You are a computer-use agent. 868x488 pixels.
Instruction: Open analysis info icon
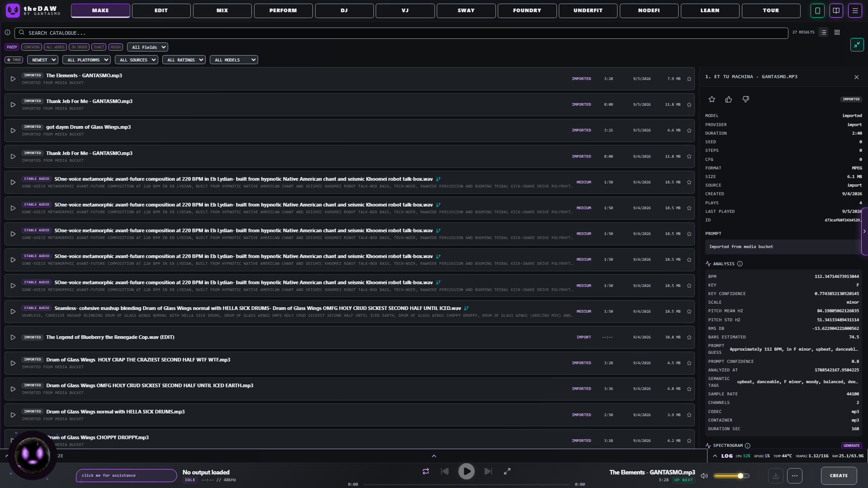740,264
